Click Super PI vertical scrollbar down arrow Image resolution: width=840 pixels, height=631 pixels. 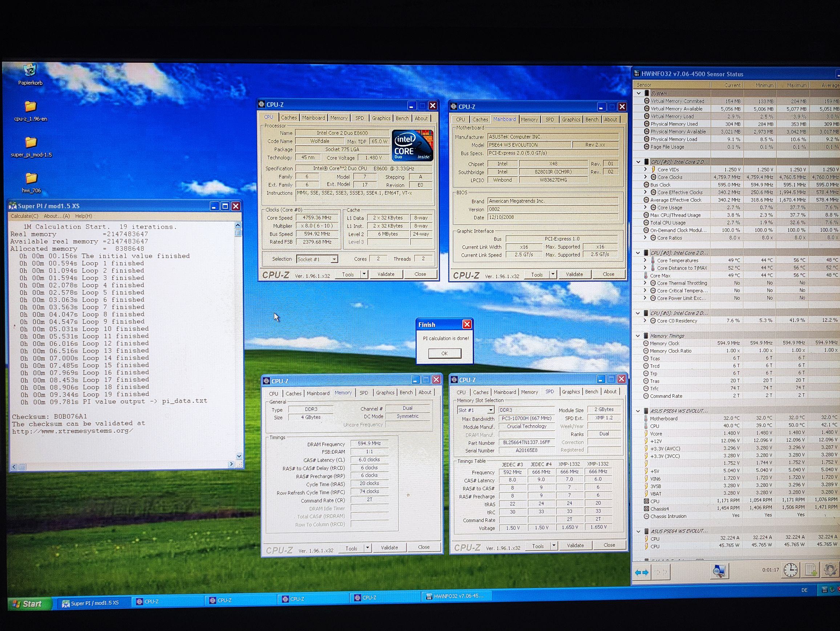point(239,456)
